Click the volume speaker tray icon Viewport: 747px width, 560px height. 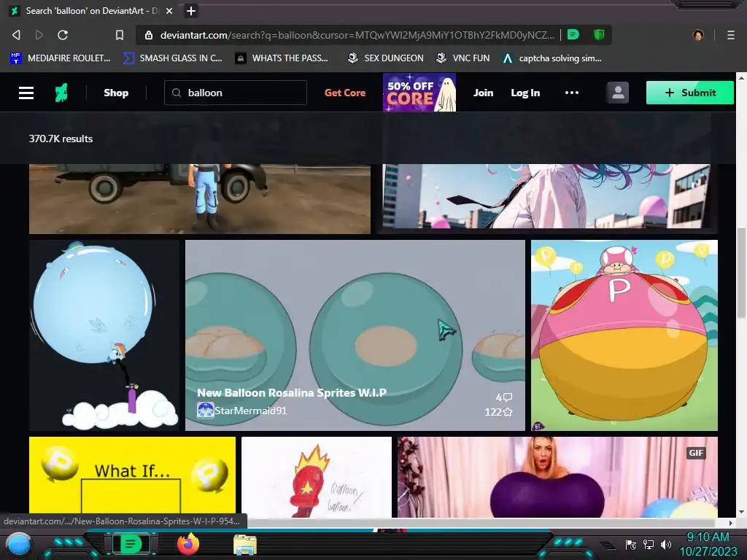665,545
